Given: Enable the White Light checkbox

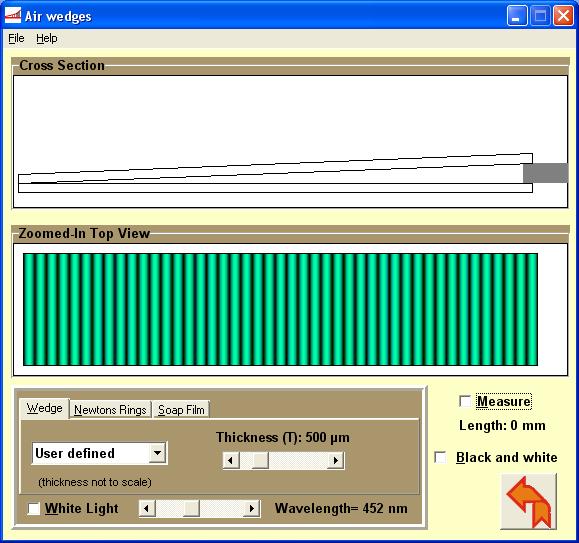Looking at the screenshot, I should pos(34,508).
